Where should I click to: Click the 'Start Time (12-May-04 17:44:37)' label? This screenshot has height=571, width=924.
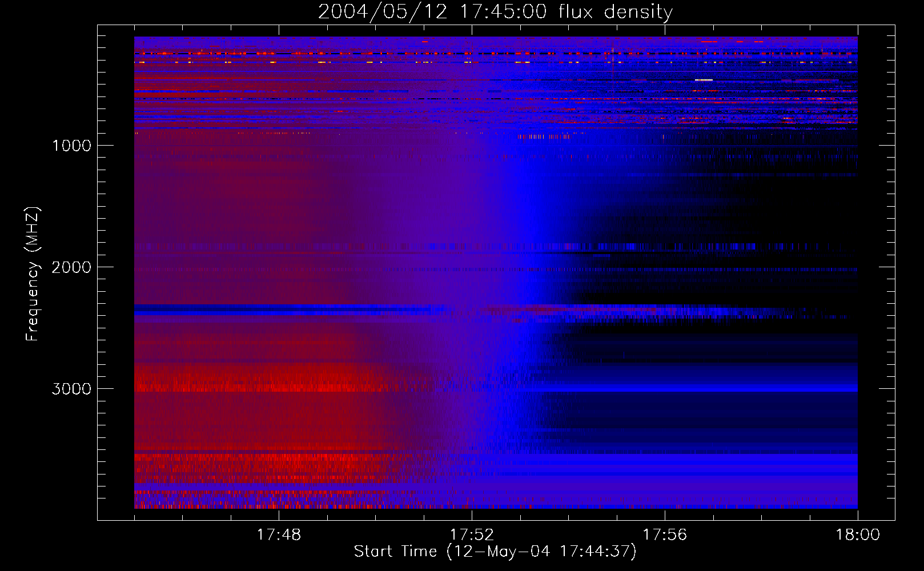(495, 552)
